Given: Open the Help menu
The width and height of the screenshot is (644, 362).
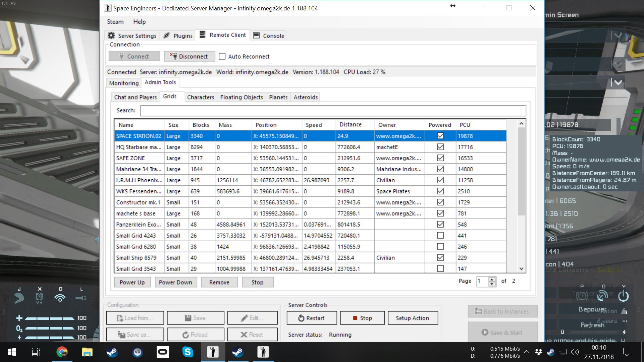Looking at the screenshot, I should [x=139, y=22].
